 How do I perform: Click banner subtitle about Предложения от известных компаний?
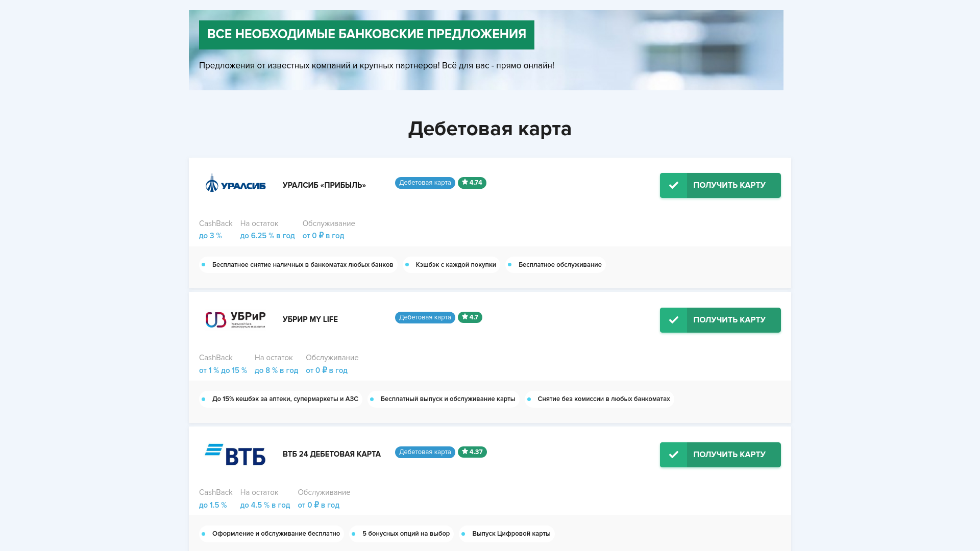pos(377,66)
